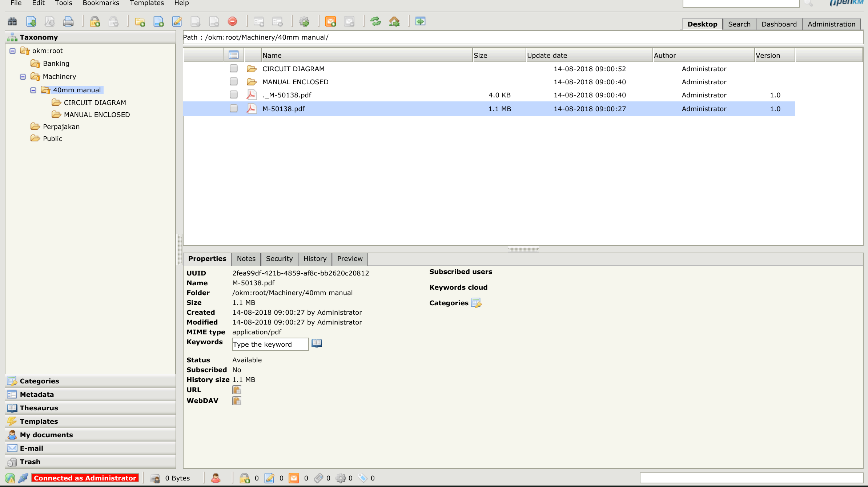This screenshot has height=487, width=868.
Task: Open the Thesaurus sidebar panel
Action: (39, 408)
